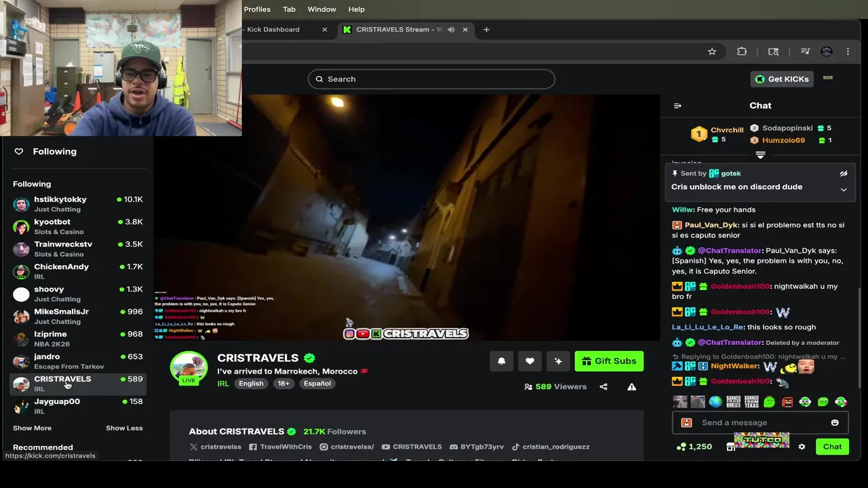This screenshot has width=868, height=488.
Task: Open the Window menu
Action: point(321,9)
